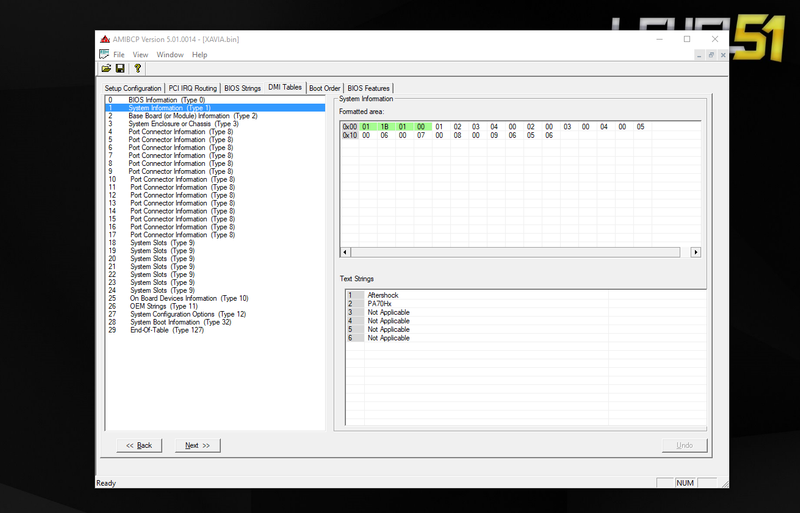
Task: Click the green 1B hex byte cell
Action: tap(384, 127)
